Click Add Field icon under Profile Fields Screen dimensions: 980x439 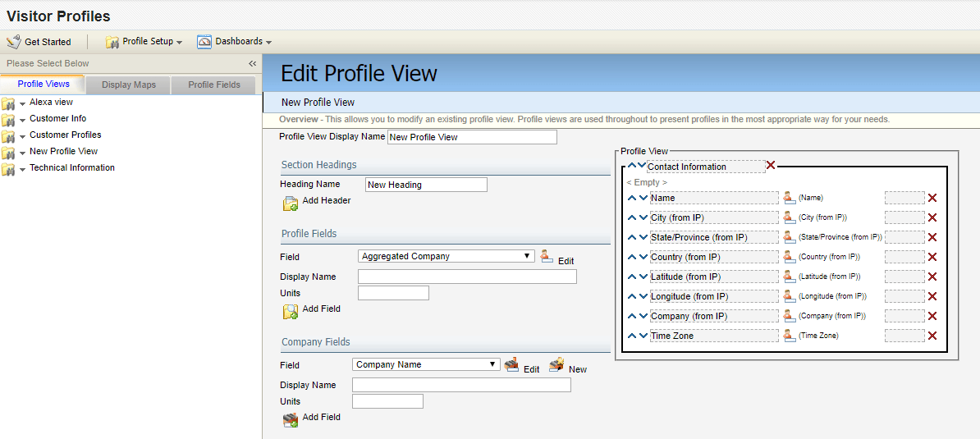point(291,312)
